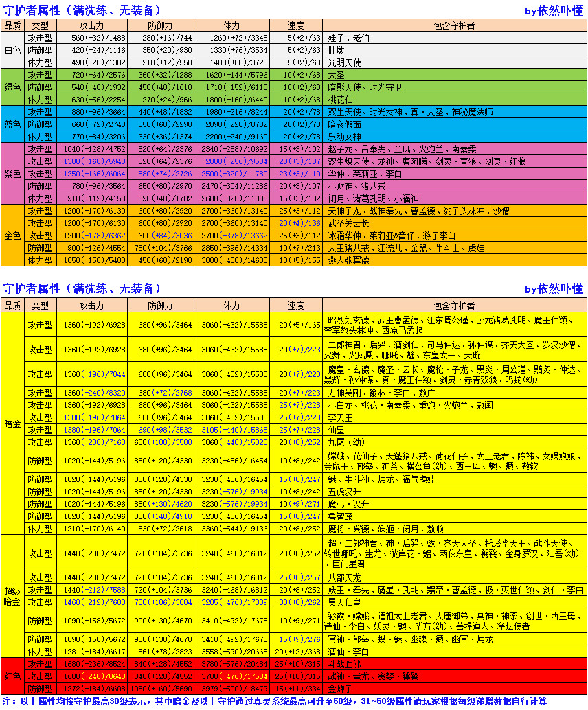Select the speed value 23(+3)/110
This screenshot has height=710, width=588.
pyautogui.click(x=300, y=174)
